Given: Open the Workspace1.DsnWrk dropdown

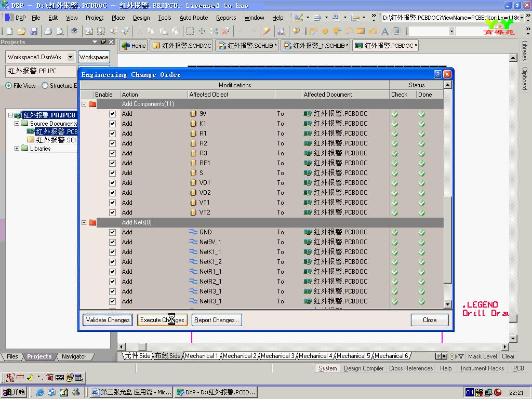Looking at the screenshot, I should coord(70,57).
